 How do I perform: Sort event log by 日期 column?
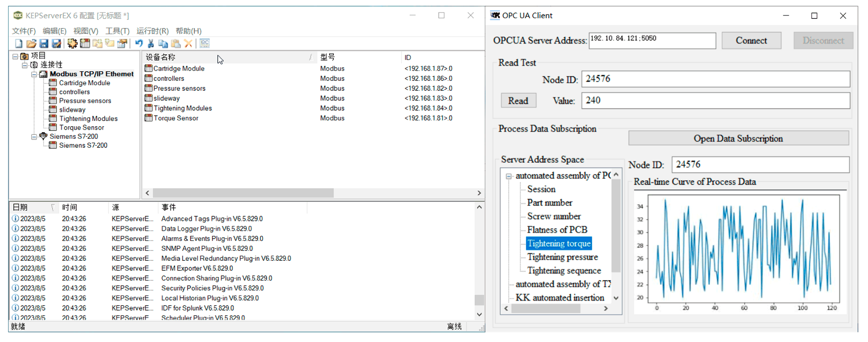pyautogui.click(x=34, y=207)
